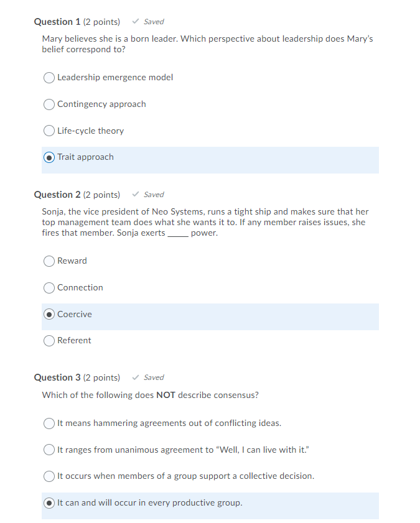The height and width of the screenshot is (523, 420).
Task: Select 'It can and will occur in every productive group'
Action: click(x=49, y=503)
